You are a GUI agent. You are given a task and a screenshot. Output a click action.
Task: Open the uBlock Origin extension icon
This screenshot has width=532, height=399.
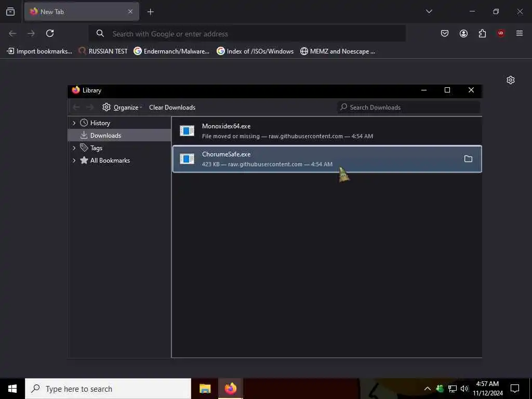tap(501, 33)
